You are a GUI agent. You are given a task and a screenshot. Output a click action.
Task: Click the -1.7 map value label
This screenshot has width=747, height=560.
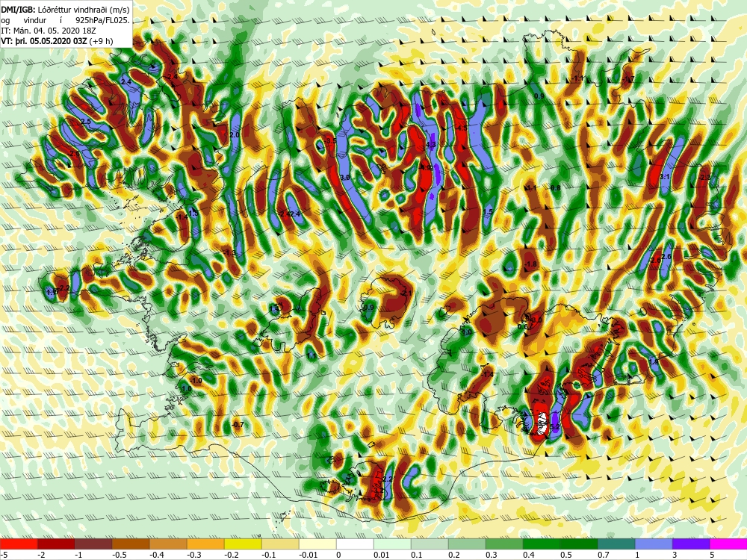point(629,79)
